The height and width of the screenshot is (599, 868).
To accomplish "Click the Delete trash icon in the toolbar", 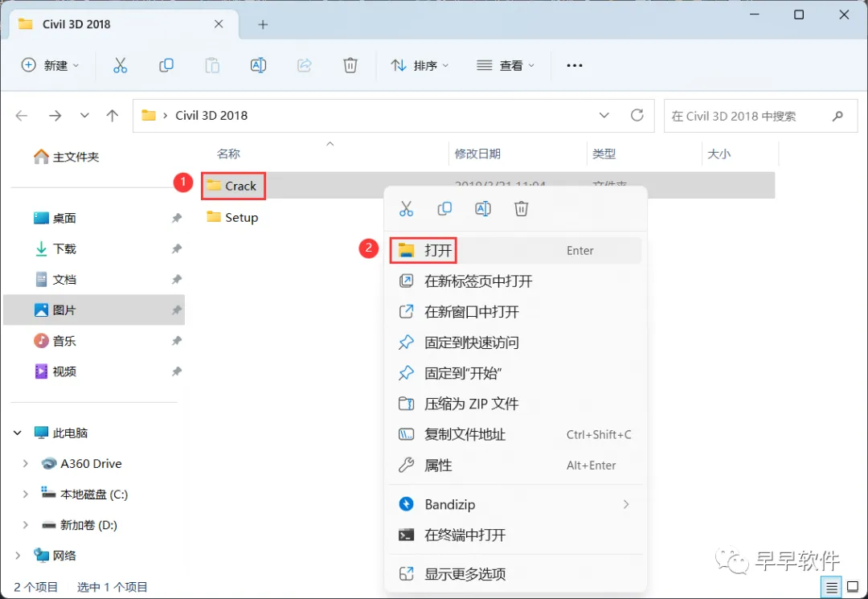I will click(x=350, y=65).
